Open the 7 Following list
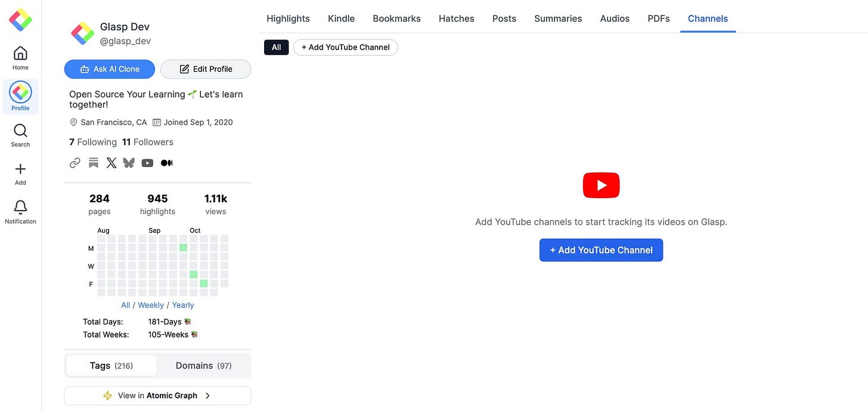The width and height of the screenshot is (868, 411). (93, 142)
